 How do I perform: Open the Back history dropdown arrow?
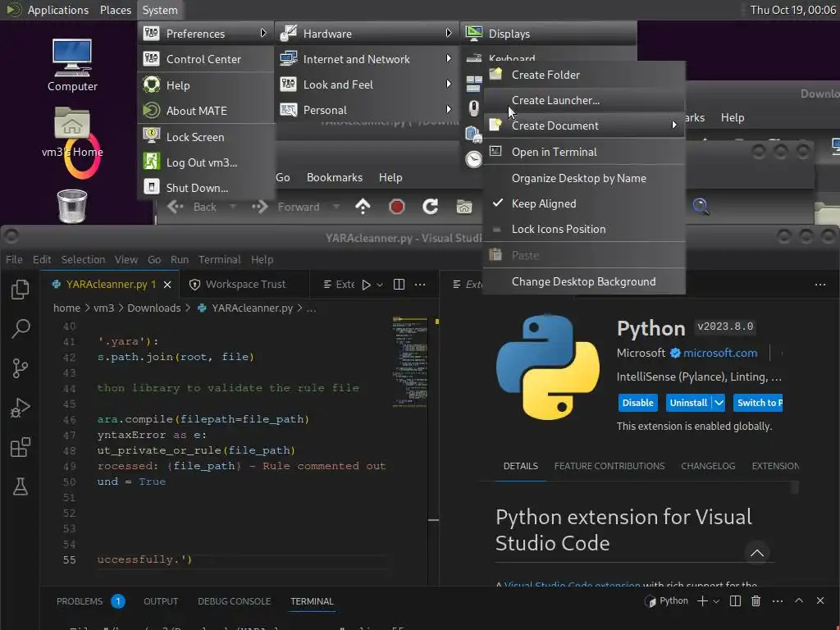[232, 207]
